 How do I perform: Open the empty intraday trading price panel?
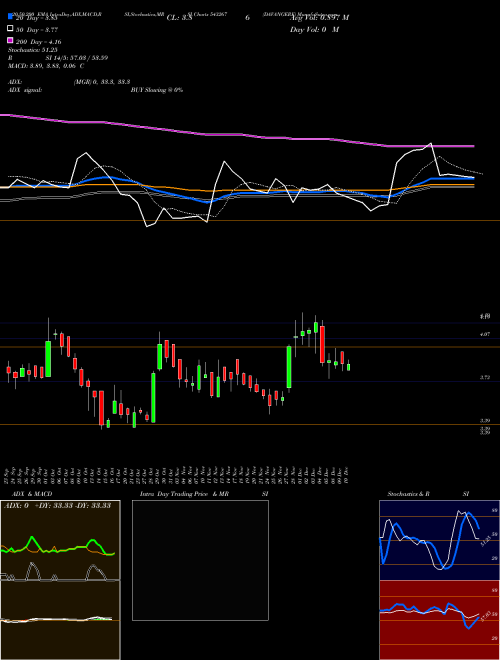click(200, 560)
